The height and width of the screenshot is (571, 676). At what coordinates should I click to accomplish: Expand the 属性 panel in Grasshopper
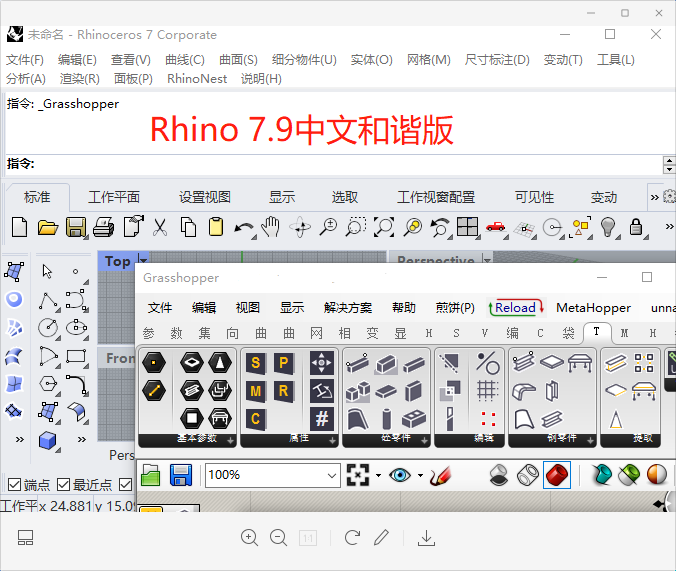click(332, 440)
